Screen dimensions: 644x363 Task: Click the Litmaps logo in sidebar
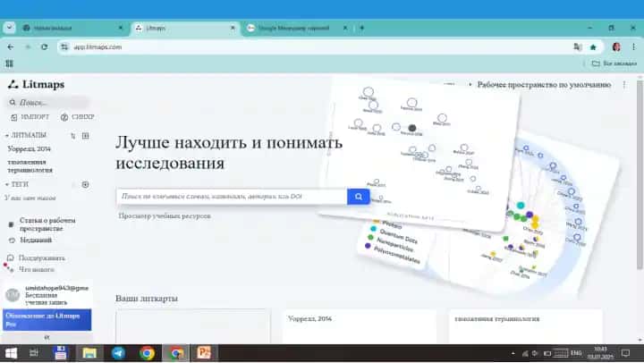click(36, 84)
